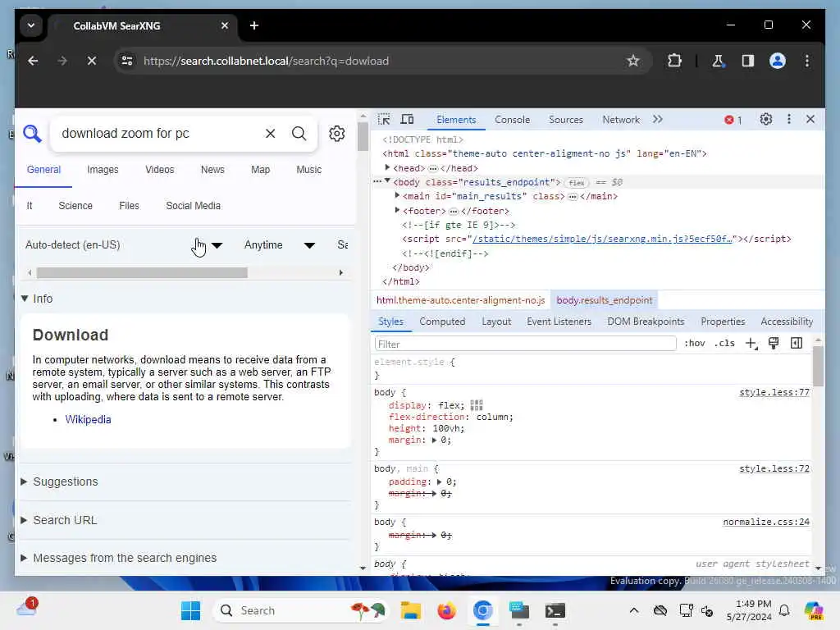Open the Anytime time range dropdown
The height and width of the screenshot is (630, 840).
pyautogui.click(x=279, y=244)
